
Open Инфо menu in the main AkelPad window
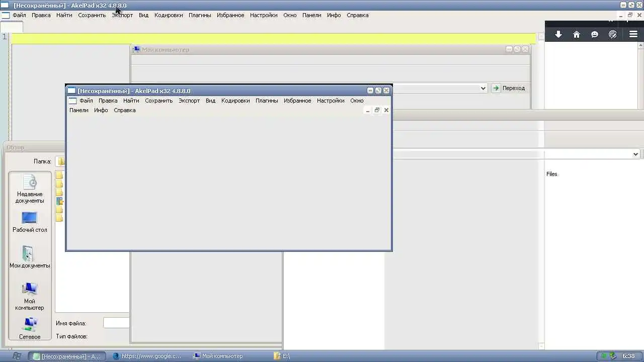point(334,15)
